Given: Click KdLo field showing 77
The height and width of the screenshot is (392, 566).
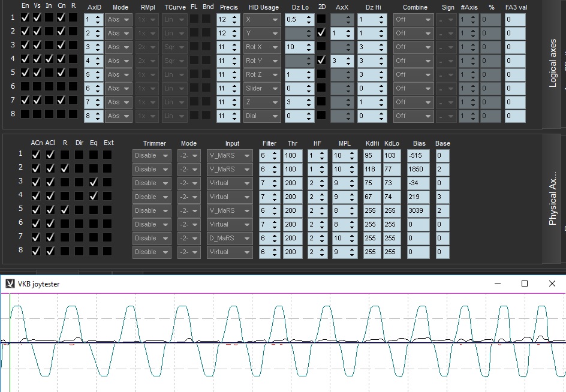Looking at the screenshot, I should [392, 169].
